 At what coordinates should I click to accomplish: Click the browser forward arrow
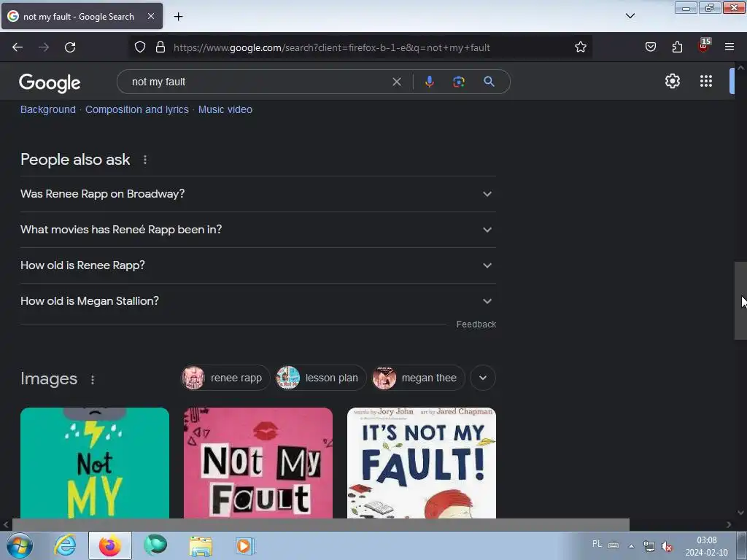[44, 47]
